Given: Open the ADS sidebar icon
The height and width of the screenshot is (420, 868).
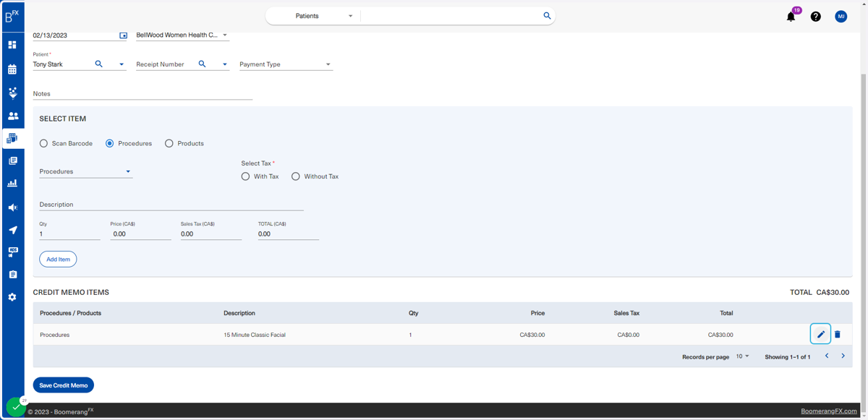Looking at the screenshot, I should click(x=12, y=252).
